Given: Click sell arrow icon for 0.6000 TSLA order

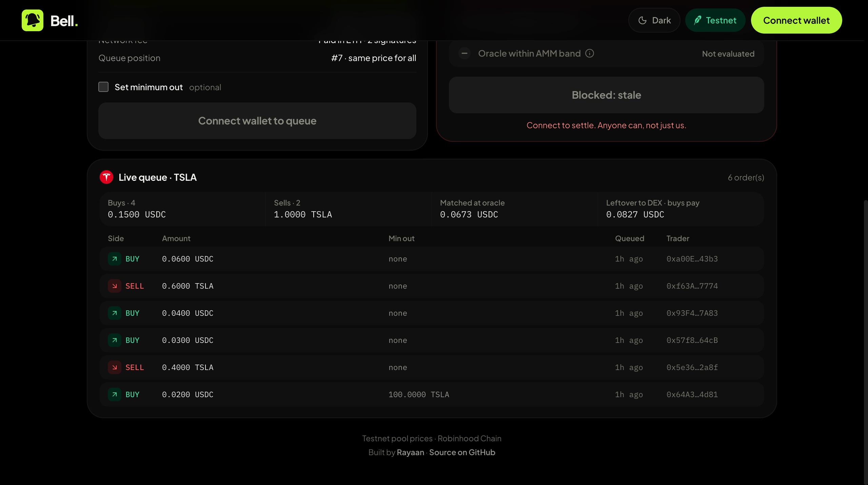Looking at the screenshot, I should coord(115,286).
